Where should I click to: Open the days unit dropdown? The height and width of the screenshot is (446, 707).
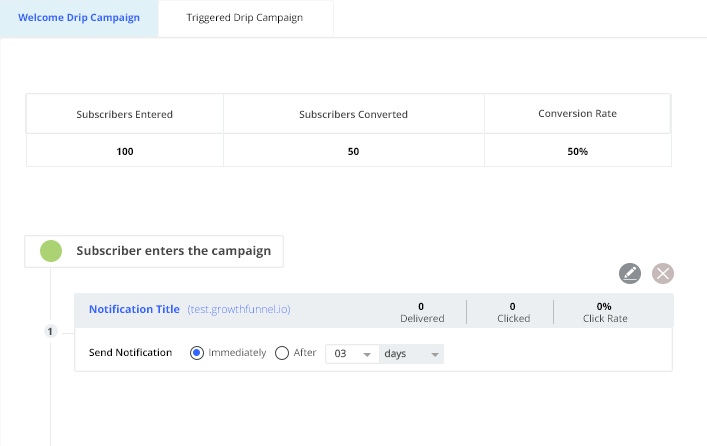[x=411, y=354]
